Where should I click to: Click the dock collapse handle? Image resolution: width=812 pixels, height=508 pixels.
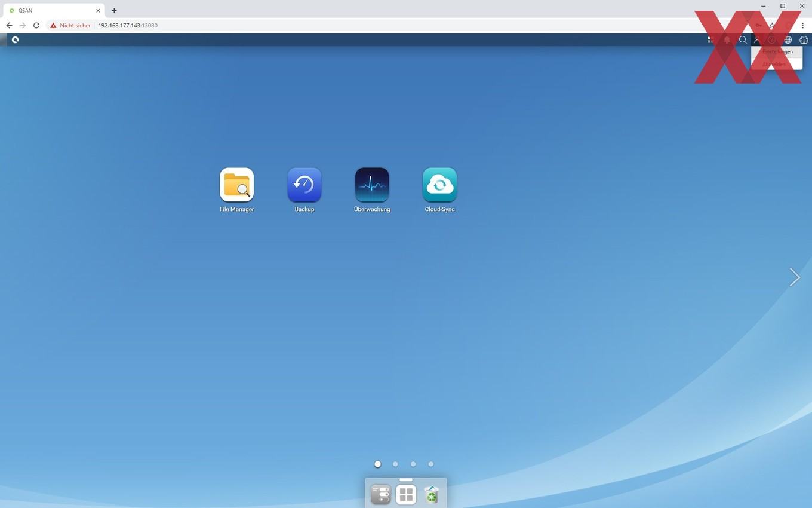406,479
